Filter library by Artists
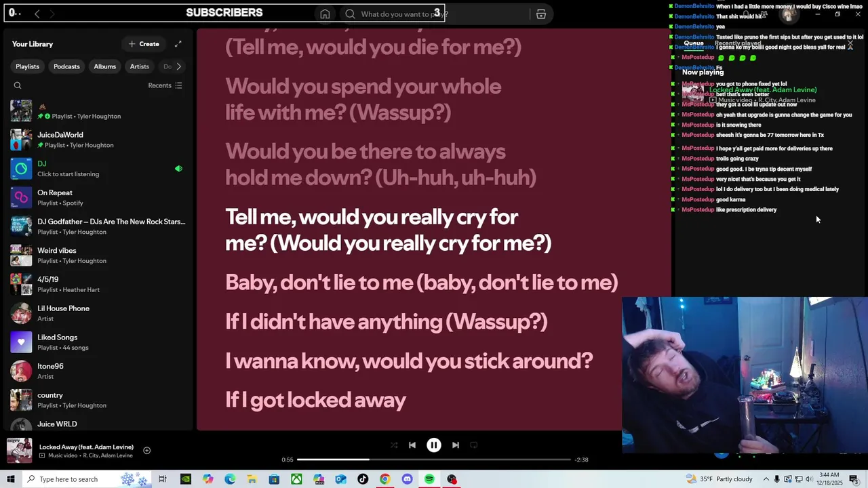The width and height of the screenshot is (868, 488). [139, 66]
